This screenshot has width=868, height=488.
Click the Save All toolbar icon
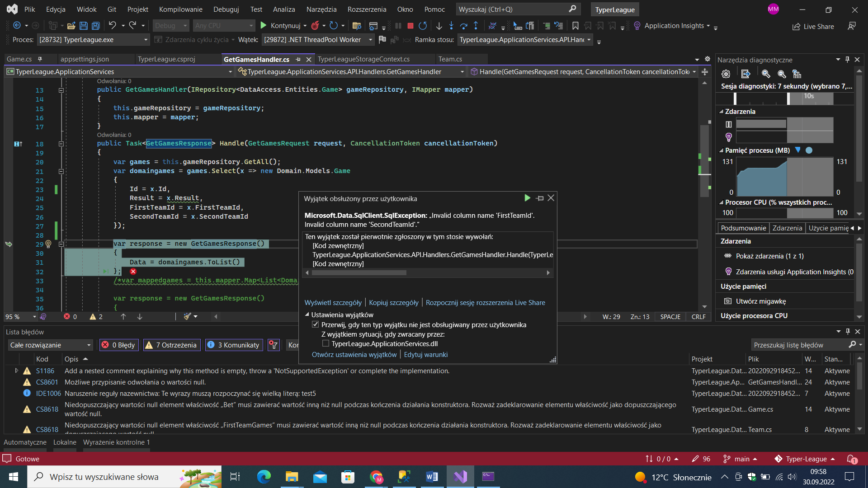[x=96, y=26]
